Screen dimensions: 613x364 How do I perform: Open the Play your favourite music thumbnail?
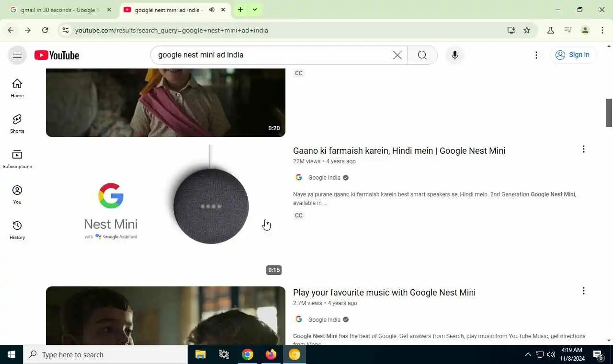166,316
